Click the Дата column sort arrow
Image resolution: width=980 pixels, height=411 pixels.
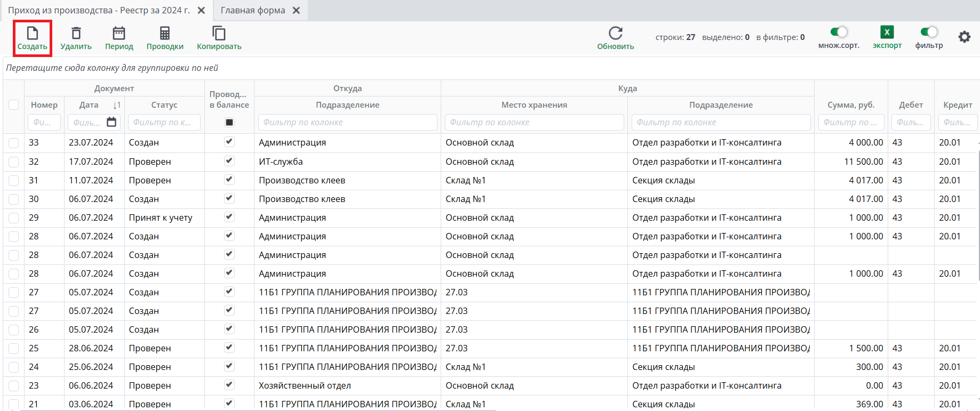tap(117, 105)
